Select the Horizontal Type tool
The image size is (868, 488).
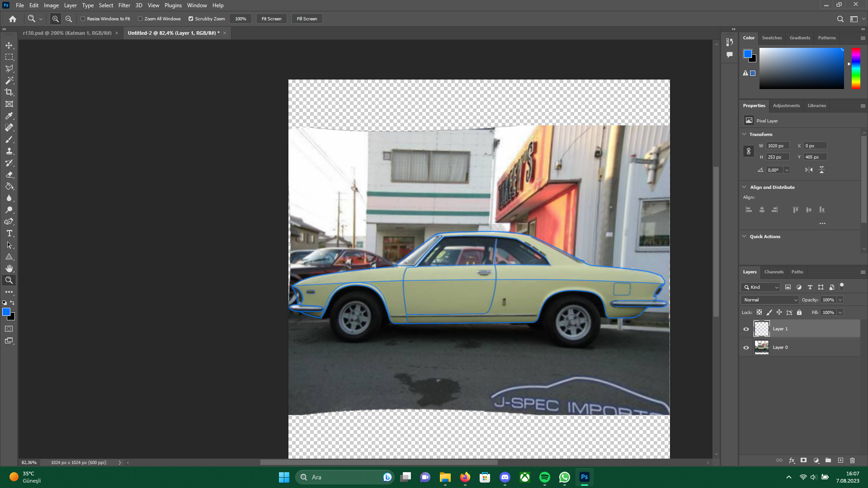pos(9,233)
